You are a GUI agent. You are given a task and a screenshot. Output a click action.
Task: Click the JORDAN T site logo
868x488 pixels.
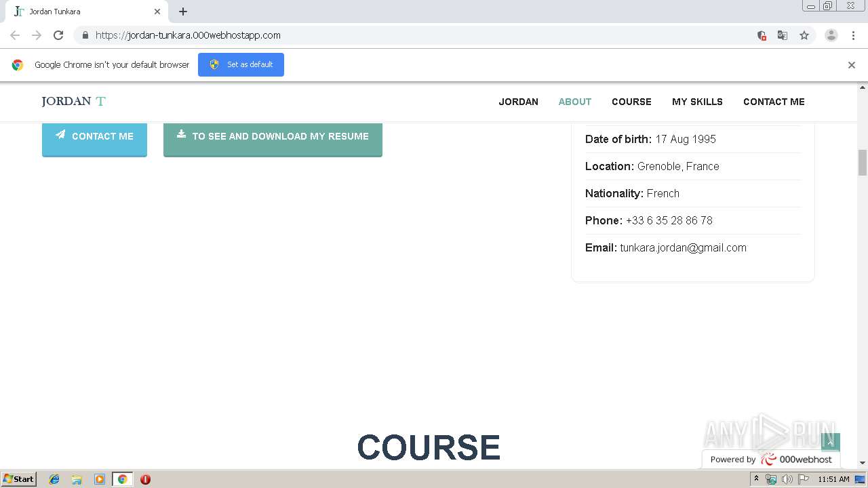74,102
